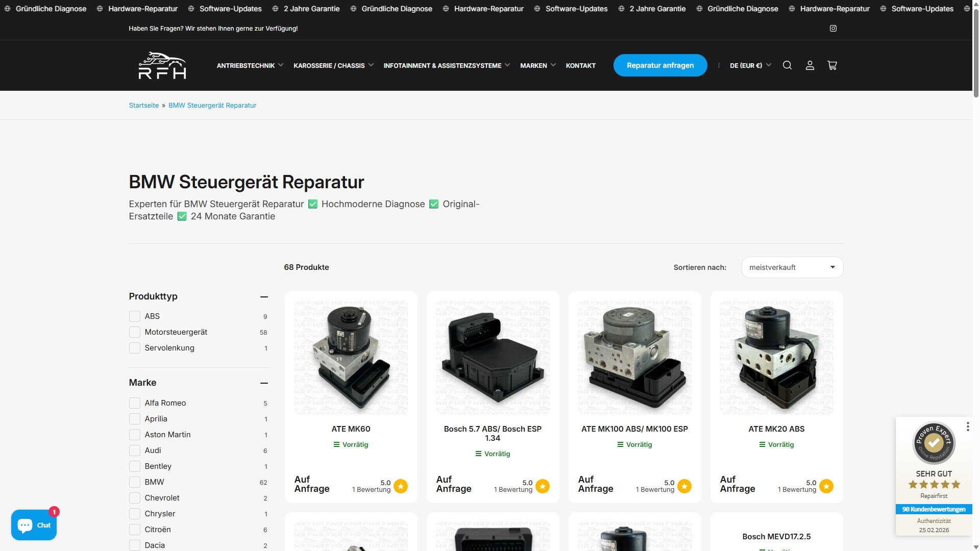Open the search magnifier icon
Image resolution: width=980 pixels, height=551 pixels.
(x=787, y=65)
